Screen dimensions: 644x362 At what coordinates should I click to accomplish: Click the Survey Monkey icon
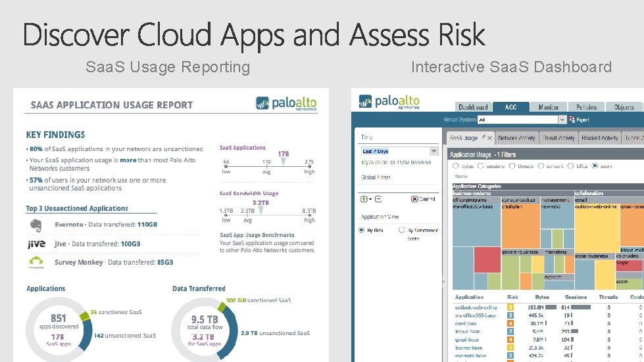coord(36,262)
